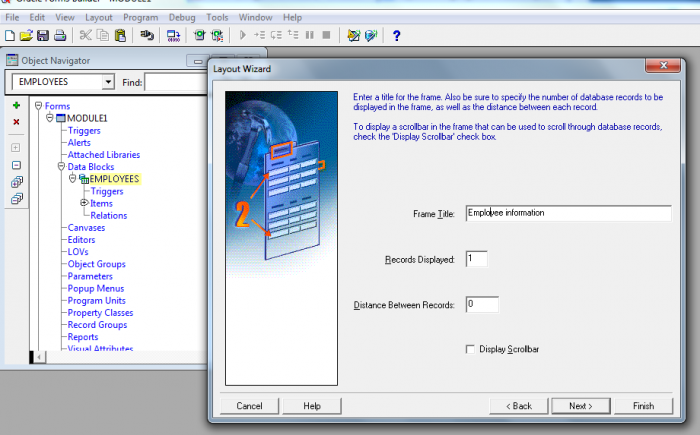700x435 pixels.
Task: Click the Expand All icon in navigator
Action: 17,182
